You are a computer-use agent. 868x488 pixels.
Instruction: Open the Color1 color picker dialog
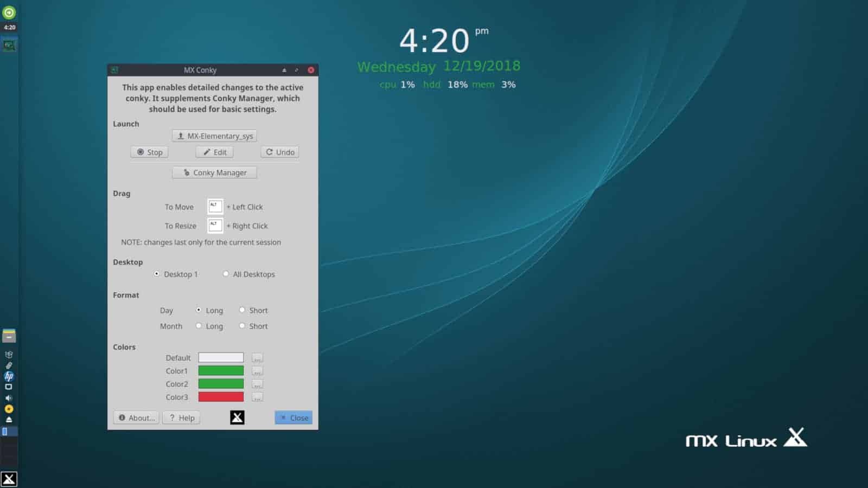pos(257,370)
